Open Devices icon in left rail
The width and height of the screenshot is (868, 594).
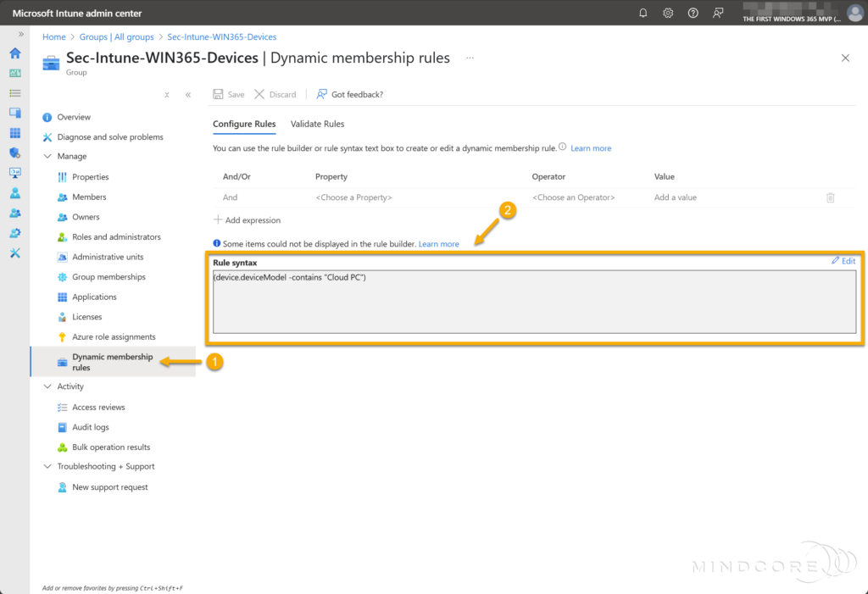coord(15,113)
